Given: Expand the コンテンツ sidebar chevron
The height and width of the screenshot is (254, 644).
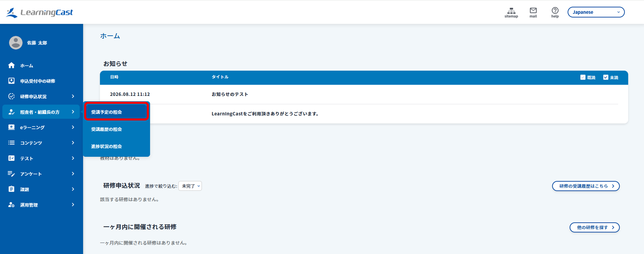Looking at the screenshot, I should [73, 142].
